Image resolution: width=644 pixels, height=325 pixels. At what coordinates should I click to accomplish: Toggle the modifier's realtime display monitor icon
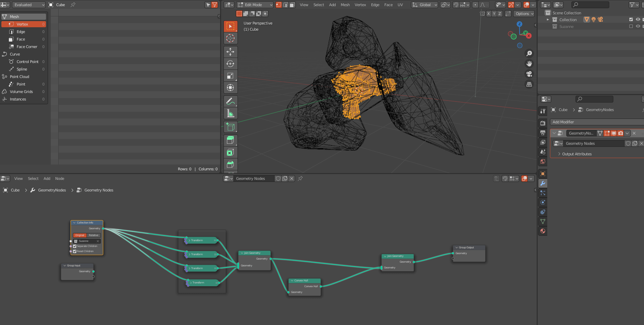tap(613, 133)
